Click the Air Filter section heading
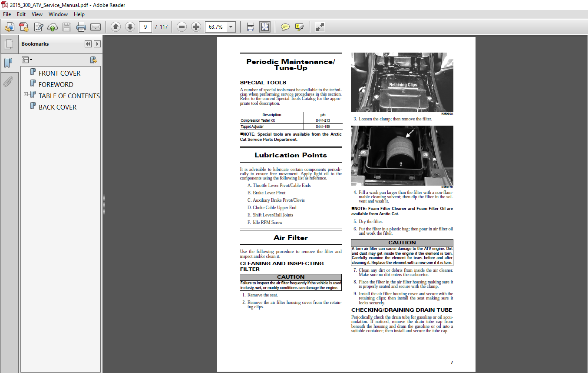Screen dimensions: 588x373 tap(291, 238)
